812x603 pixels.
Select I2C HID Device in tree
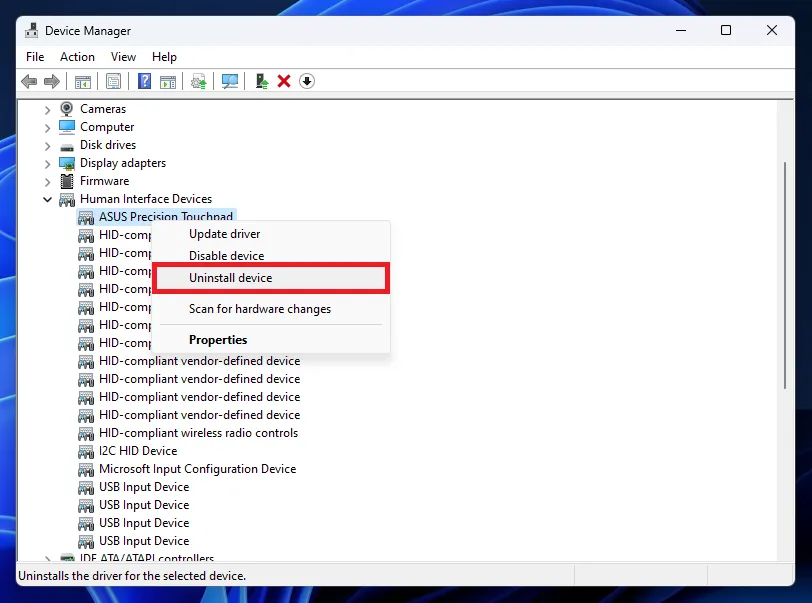(x=138, y=451)
